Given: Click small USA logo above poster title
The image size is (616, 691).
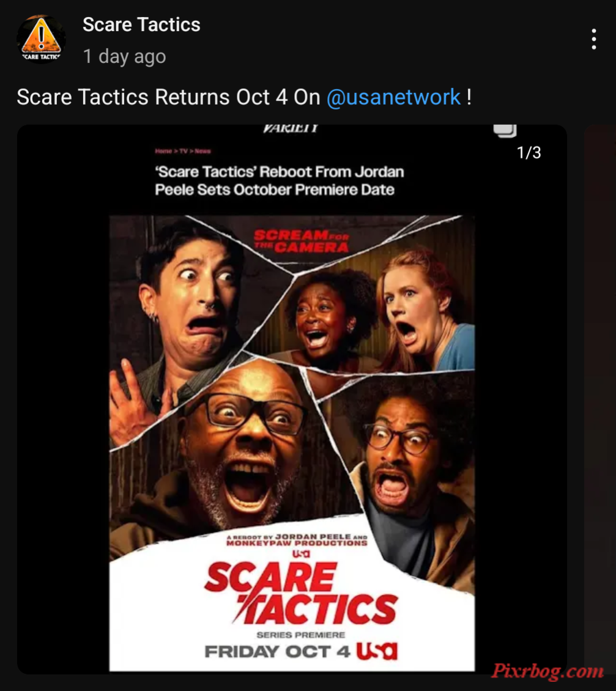Looking at the screenshot, I should tap(301, 554).
